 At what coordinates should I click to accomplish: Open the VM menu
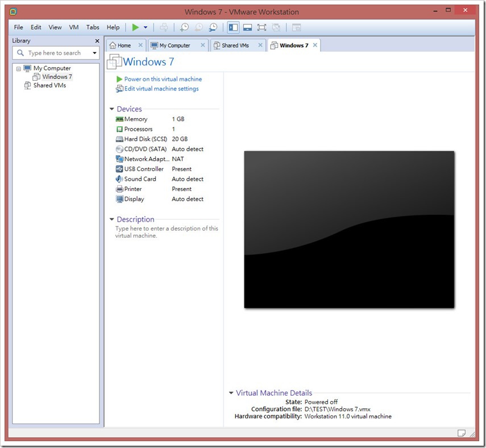[74, 27]
